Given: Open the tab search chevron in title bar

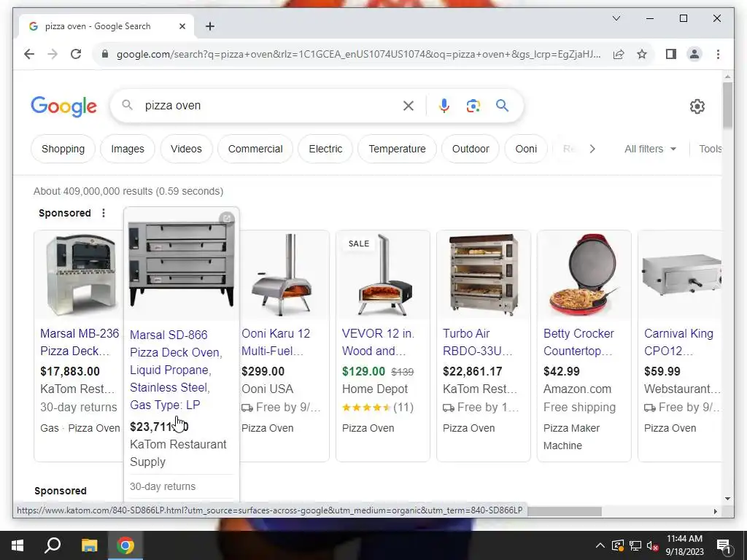Looking at the screenshot, I should pyautogui.click(x=616, y=18).
